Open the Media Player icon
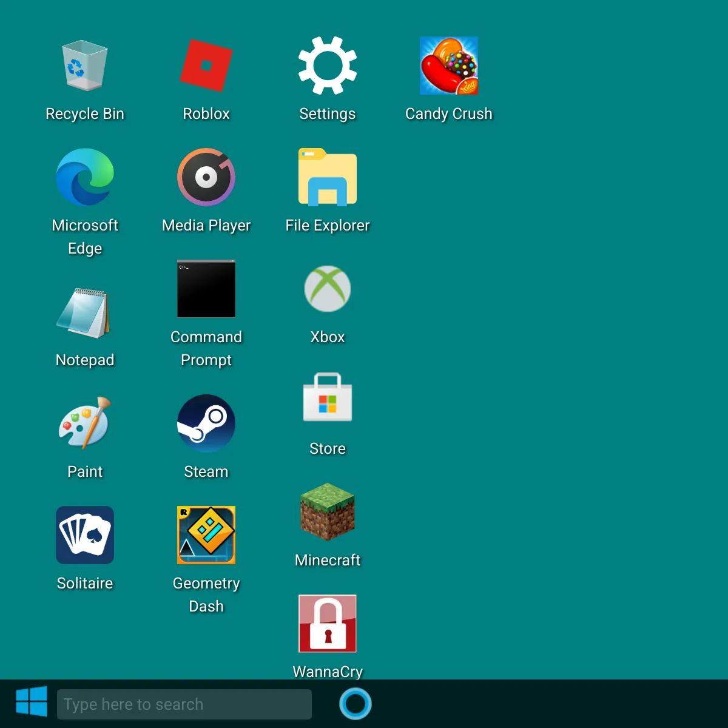The image size is (728, 728). (206, 177)
